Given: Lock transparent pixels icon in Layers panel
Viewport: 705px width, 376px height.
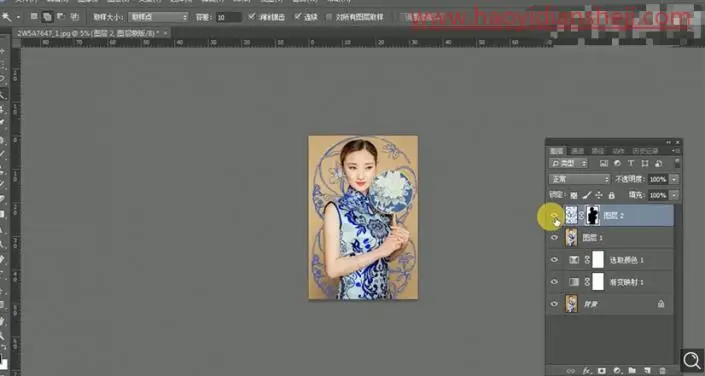Looking at the screenshot, I should pyautogui.click(x=574, y=195).
